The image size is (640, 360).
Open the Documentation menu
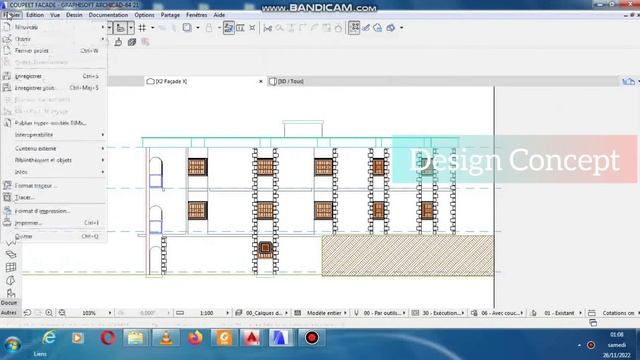click(108, 15)
